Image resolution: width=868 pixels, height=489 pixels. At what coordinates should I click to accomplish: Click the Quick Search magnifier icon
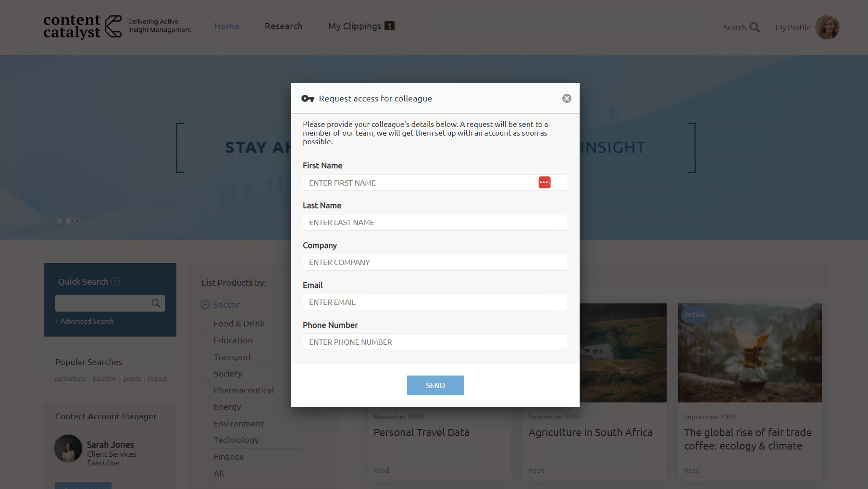click(x=156, y=303)
